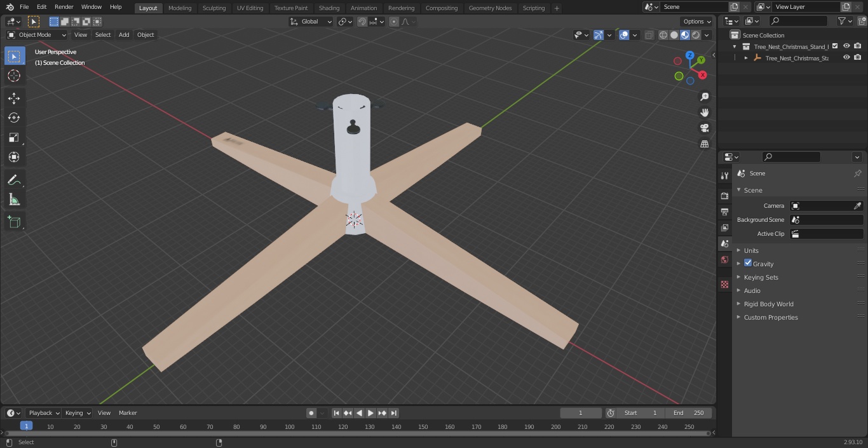The image size is (868, 448).
Task: Expand the Custom Properties panel
Action: tap(770, 317)
